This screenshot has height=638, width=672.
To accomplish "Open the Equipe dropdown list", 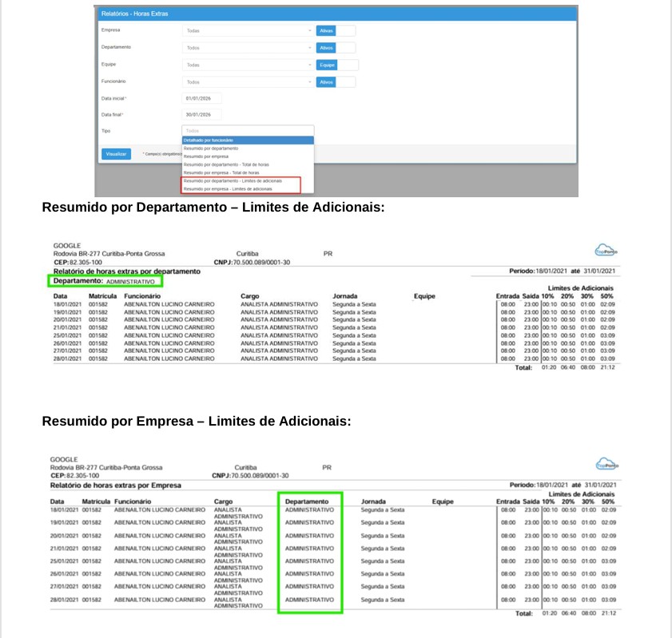I will (248, 65).
